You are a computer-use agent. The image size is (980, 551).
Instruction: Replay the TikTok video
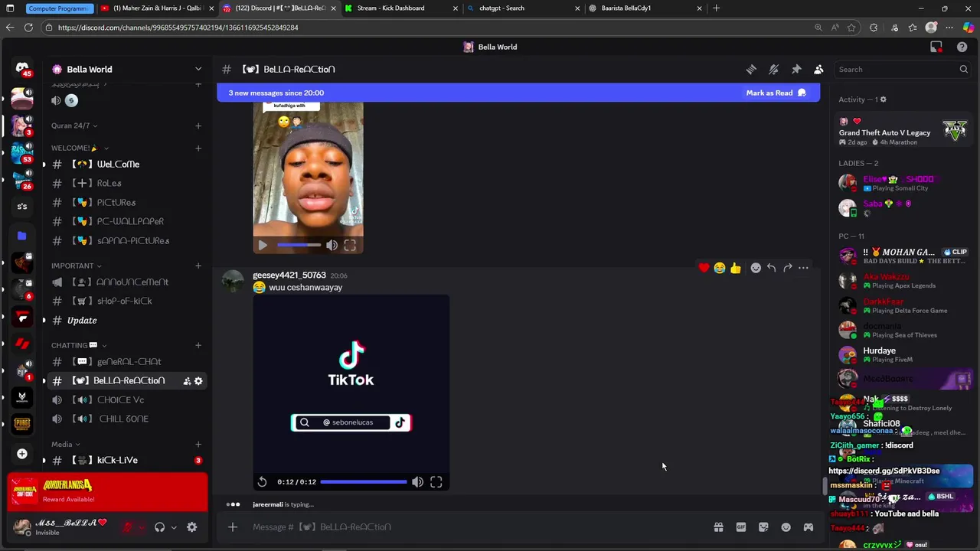point(262,482)
